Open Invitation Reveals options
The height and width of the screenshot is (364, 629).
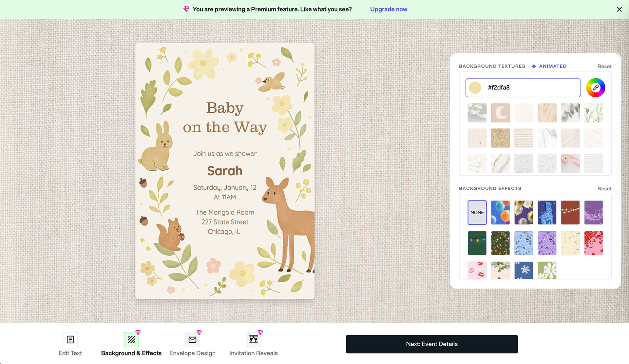253,340
